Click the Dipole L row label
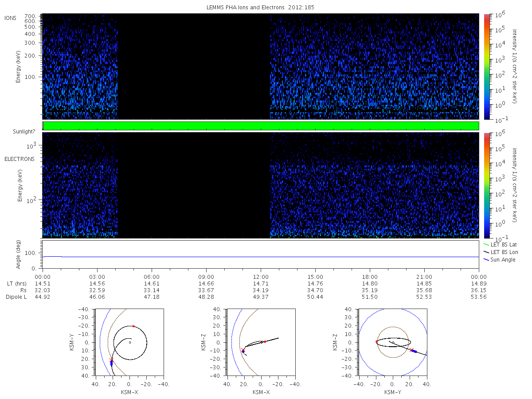The width and height of the screenshot is (532, 399). tap(16, 297)
